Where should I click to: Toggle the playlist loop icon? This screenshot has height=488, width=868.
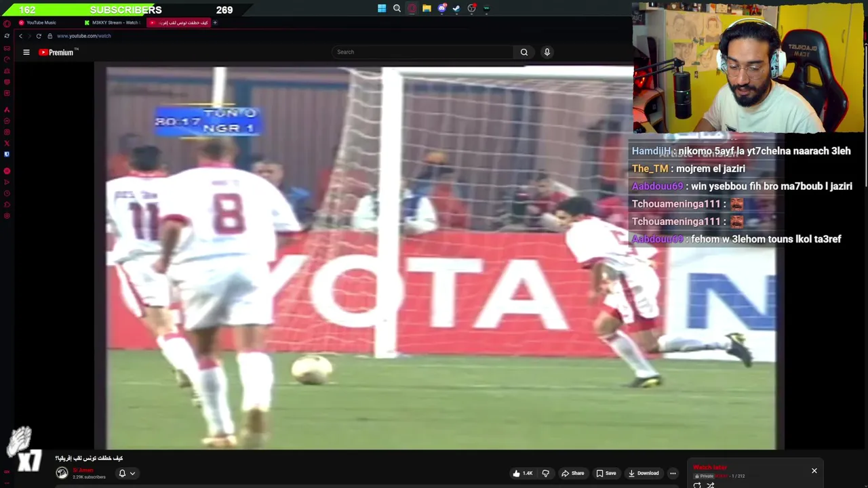point(697,485)
